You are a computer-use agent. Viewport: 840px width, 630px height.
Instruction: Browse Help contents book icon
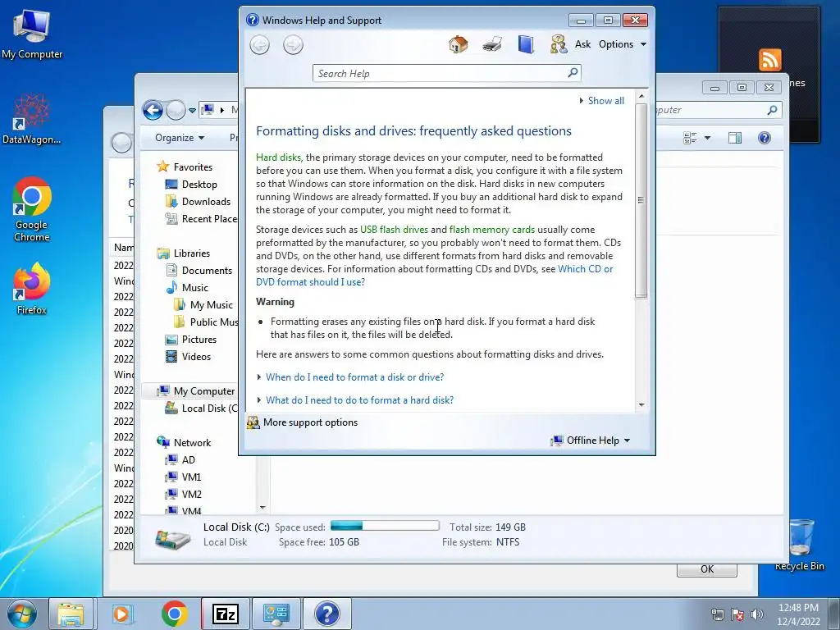(x=526, y=44)
